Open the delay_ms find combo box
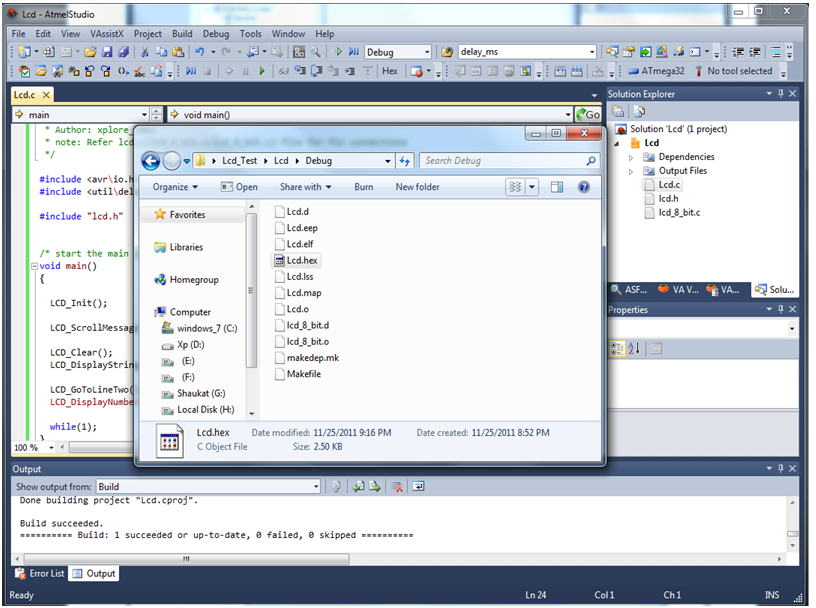 pos(592,52)
